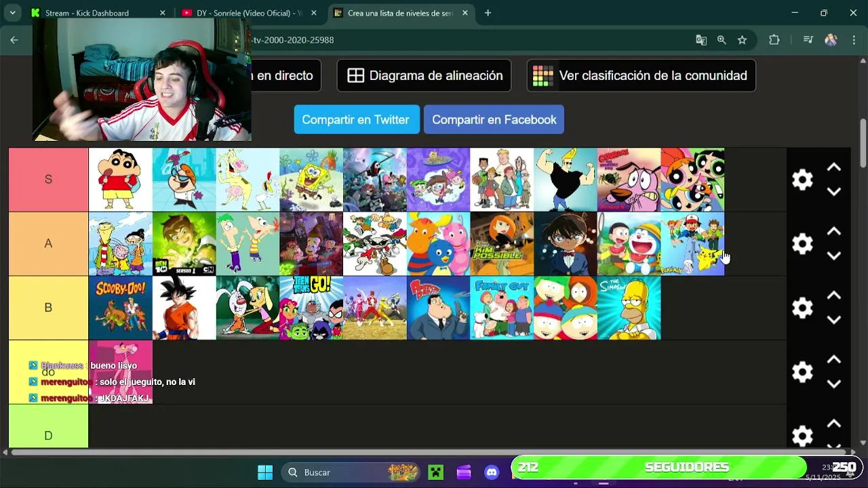Click the red S tier label
This screenshot has width=868, height=488.
[x=48, y=180]
